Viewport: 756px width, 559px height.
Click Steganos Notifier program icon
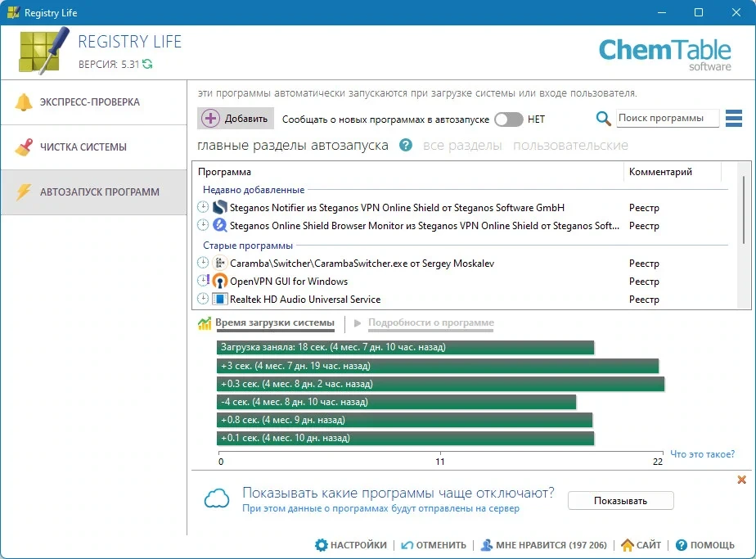[x=220, y=207]
